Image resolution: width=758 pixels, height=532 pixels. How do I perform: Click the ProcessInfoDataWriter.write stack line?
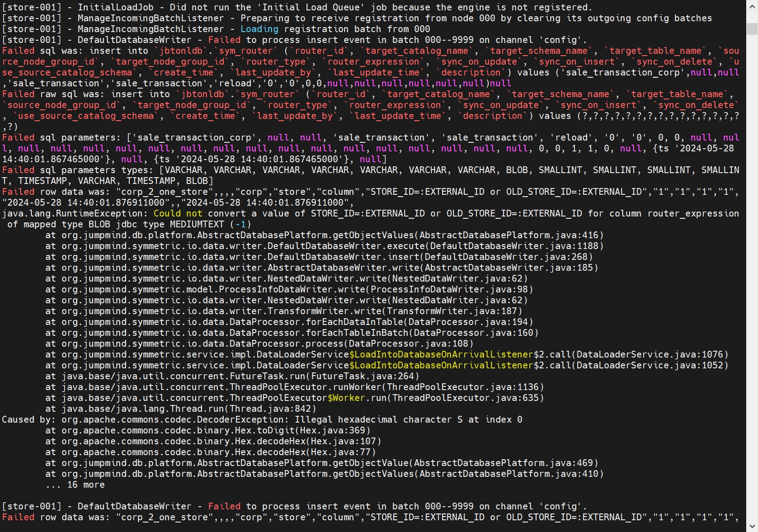[x=289, y=289]
